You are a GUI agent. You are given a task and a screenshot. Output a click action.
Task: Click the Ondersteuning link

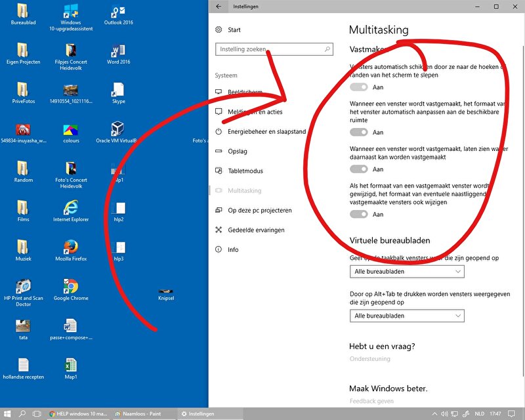(x=369, y=359)
